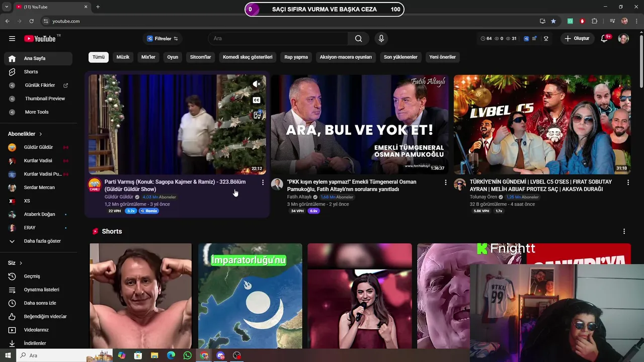This screenshot has width=644, height=362.
Task: Open the Shorts shelf three-dot menu
Action: pos(624,231)
